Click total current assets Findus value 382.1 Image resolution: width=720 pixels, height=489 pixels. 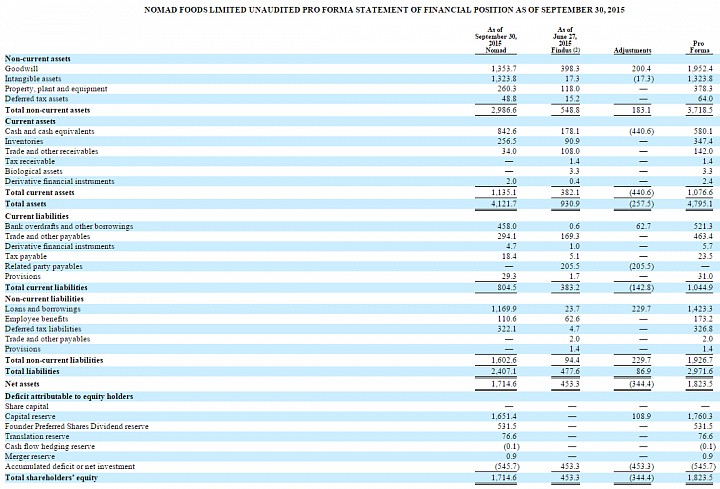coord(570,193)
